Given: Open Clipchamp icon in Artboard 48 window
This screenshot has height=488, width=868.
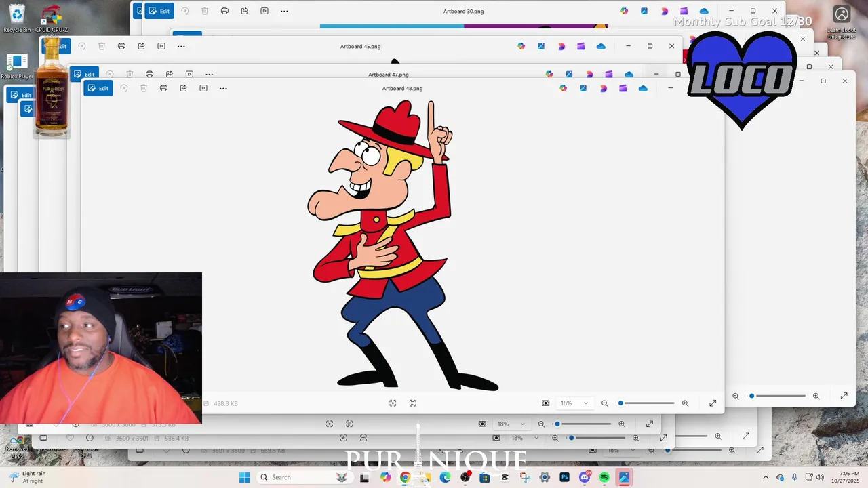Looking at the screenshot, I should click(623, 88).
